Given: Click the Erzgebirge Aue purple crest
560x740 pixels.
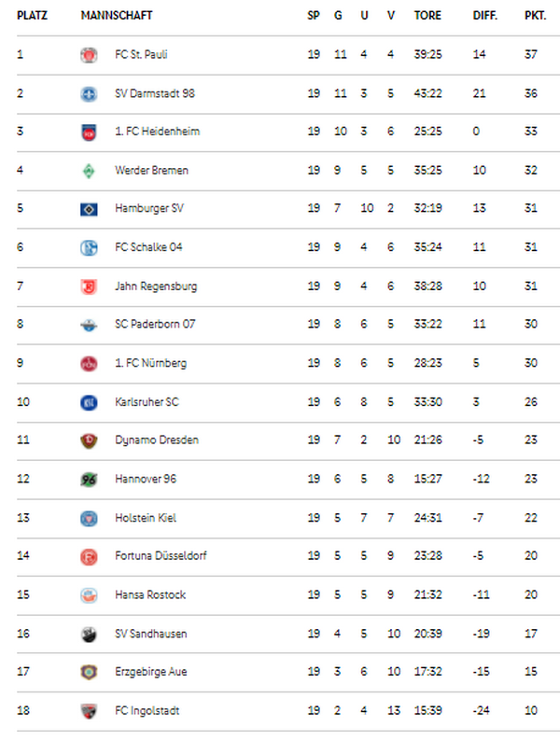Looking at the screenshot, I should 89,672.
